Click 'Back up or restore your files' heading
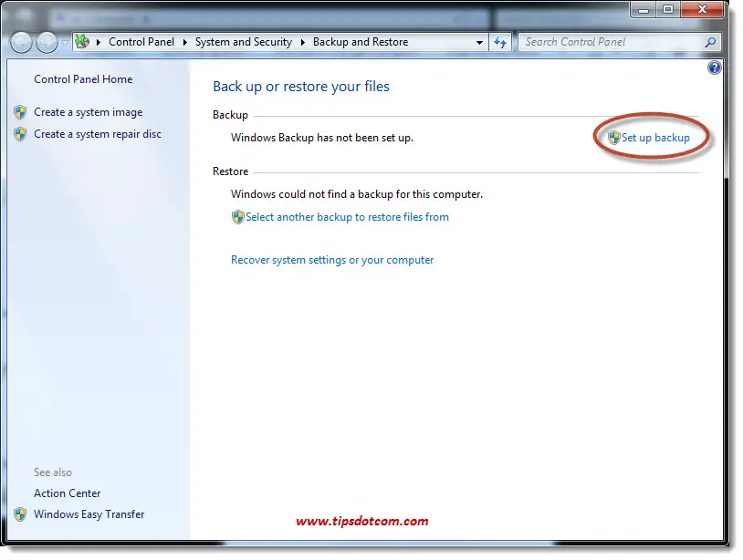 pos(301,87)
